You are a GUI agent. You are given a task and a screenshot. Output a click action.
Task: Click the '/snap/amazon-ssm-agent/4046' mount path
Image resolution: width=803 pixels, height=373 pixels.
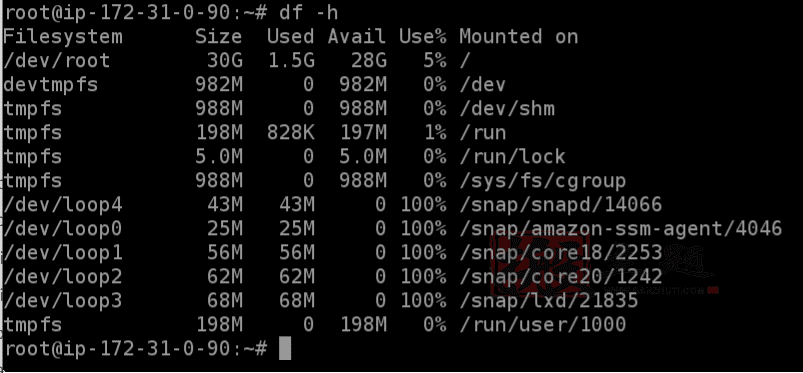coord(621,229)
